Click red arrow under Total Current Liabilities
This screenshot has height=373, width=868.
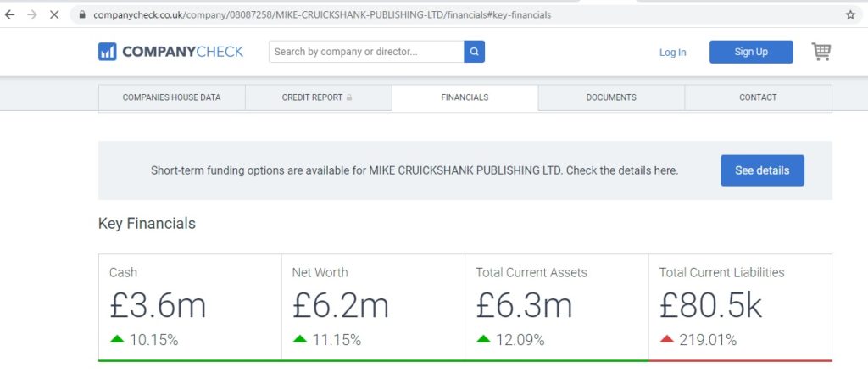667,339
